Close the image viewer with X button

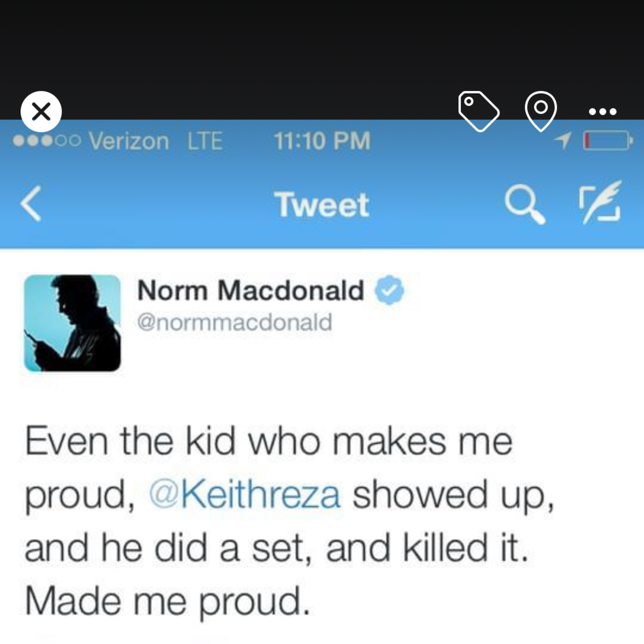pos(41,111)
